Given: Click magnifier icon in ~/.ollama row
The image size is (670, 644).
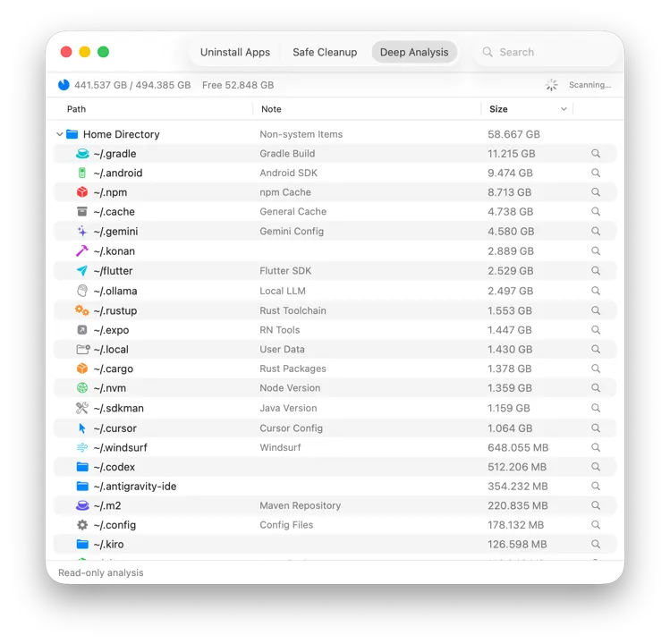Looking at the screenshot, I should 596,291.
